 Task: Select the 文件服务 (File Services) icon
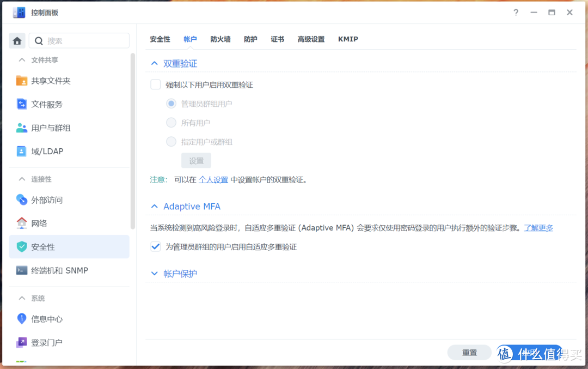pos(20,104)
